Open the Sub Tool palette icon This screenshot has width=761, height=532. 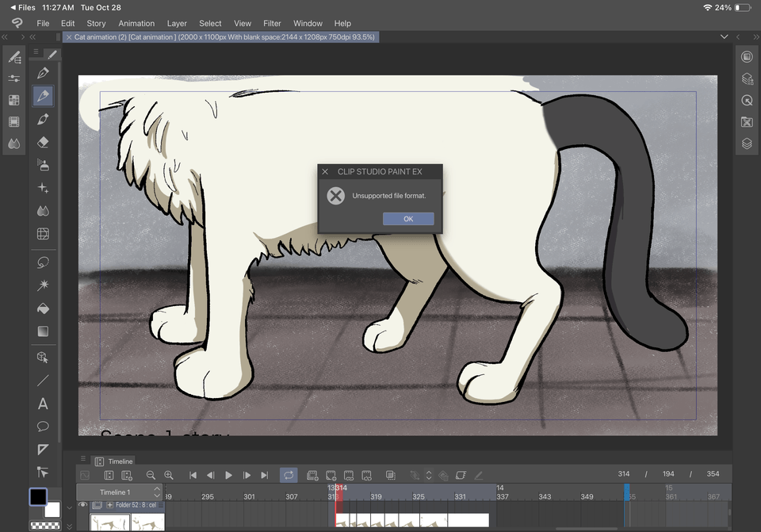14,57
